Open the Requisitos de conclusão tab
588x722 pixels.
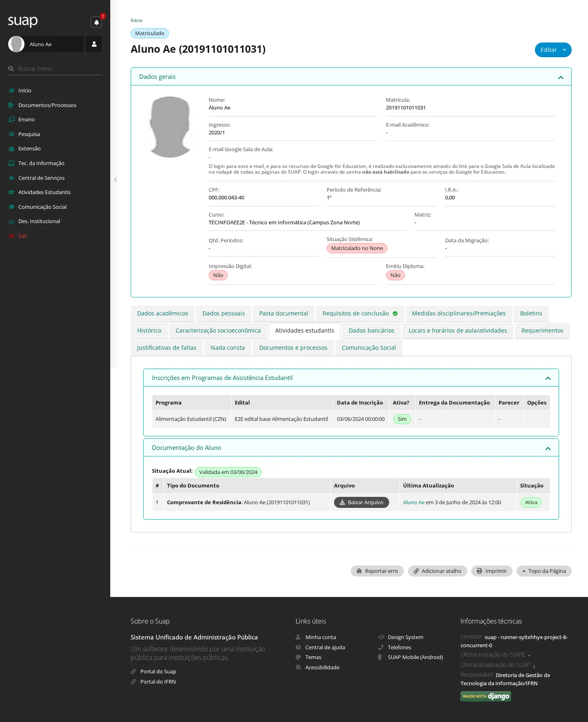pos(360,313)
